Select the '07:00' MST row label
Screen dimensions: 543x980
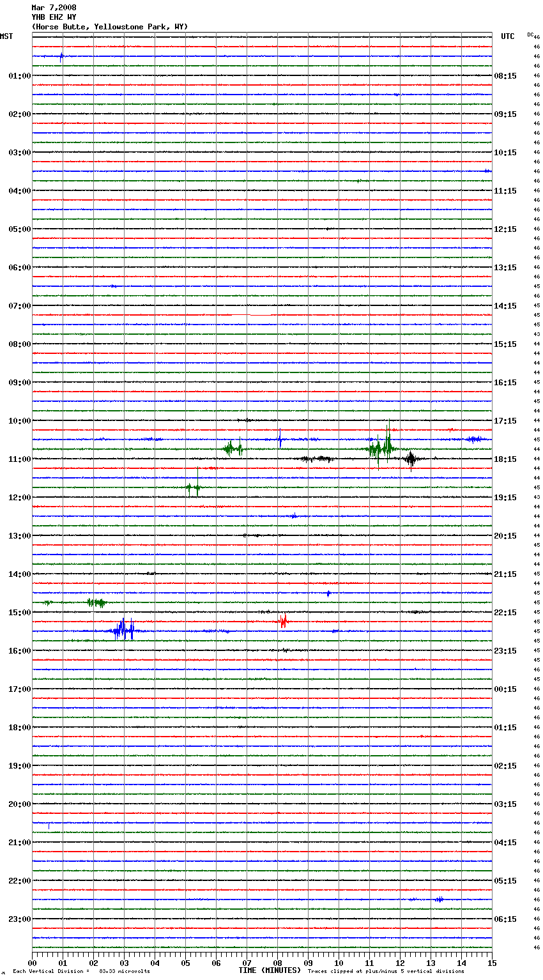pos(20,306)
